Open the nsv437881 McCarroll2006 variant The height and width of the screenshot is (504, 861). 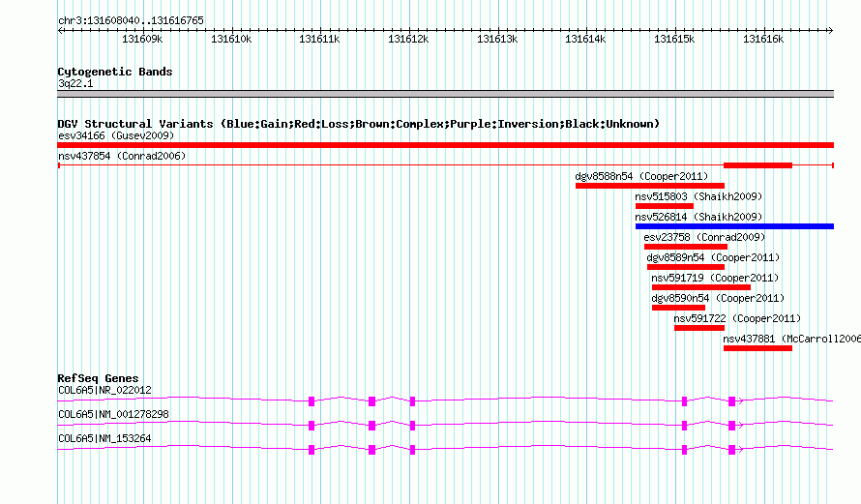tap(757, 348)
